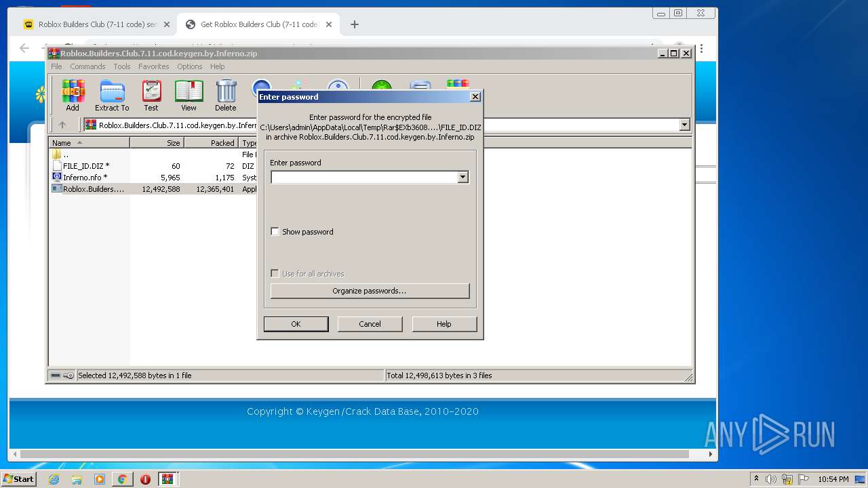
Task: Sort the list by the Name column header
Action: tap(89, 143)
